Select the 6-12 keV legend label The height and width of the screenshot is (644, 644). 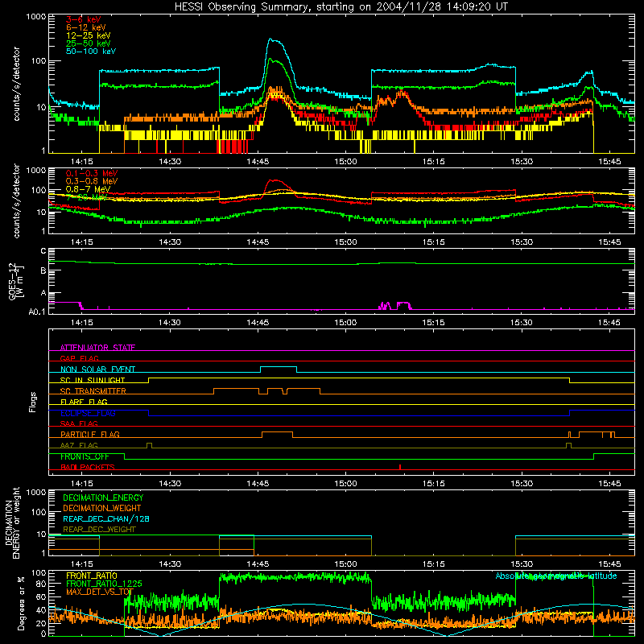[85, 27]
